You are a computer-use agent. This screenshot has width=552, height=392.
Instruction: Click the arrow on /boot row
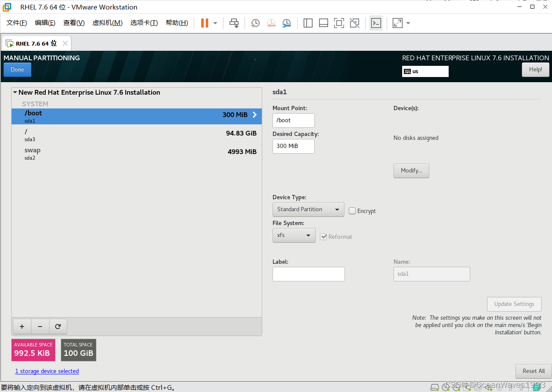(x=254, y=115)
